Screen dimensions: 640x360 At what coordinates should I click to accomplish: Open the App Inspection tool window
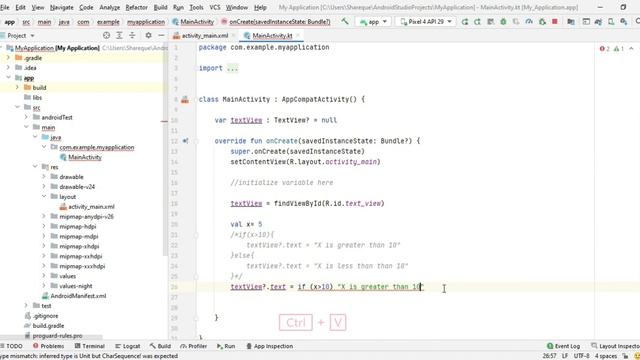[269, 346]
